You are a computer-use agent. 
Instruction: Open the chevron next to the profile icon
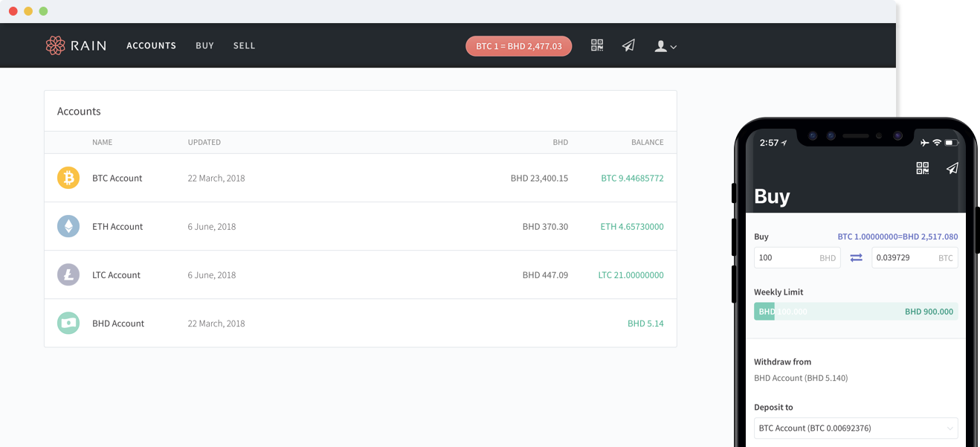pyautogui.click(x=673, y=48)
